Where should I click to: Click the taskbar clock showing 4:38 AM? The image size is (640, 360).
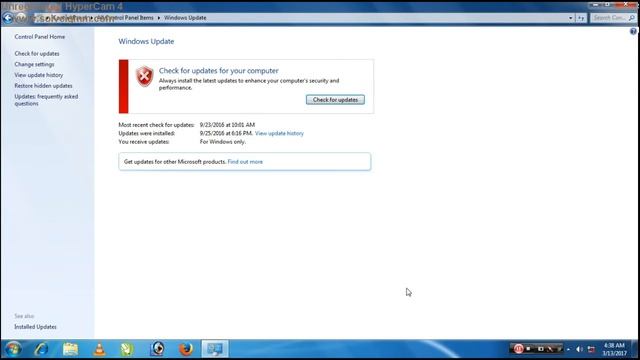[x=614, y=349]
